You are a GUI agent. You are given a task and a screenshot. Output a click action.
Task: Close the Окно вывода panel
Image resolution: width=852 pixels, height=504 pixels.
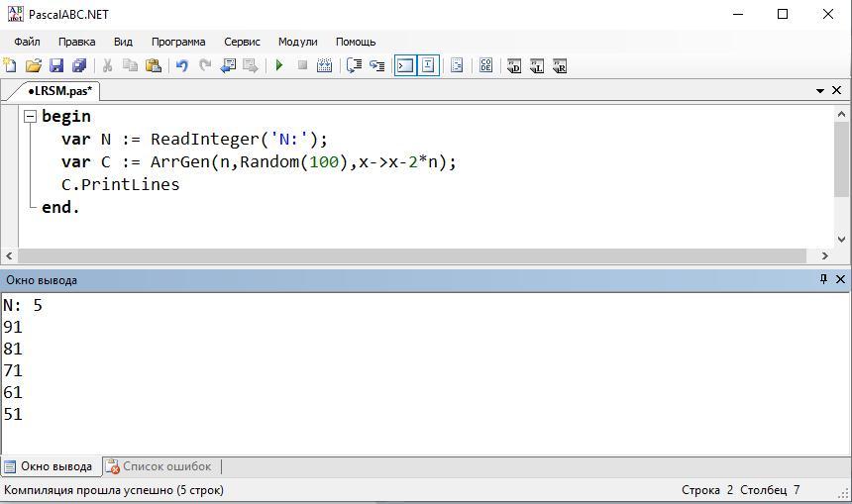pyautogui.click(x=840, y=279)
